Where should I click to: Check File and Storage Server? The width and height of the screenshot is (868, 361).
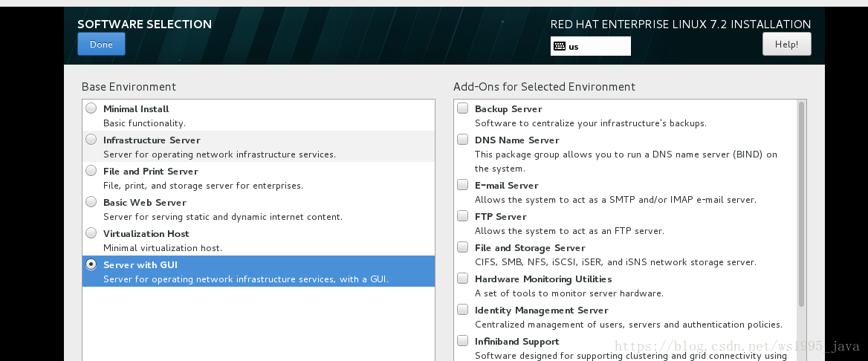point(462,247)
